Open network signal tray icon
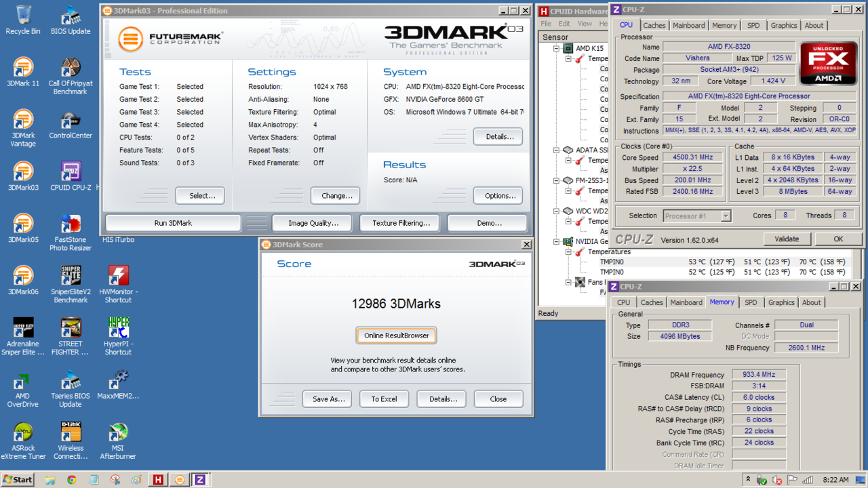 coord(808,480)
